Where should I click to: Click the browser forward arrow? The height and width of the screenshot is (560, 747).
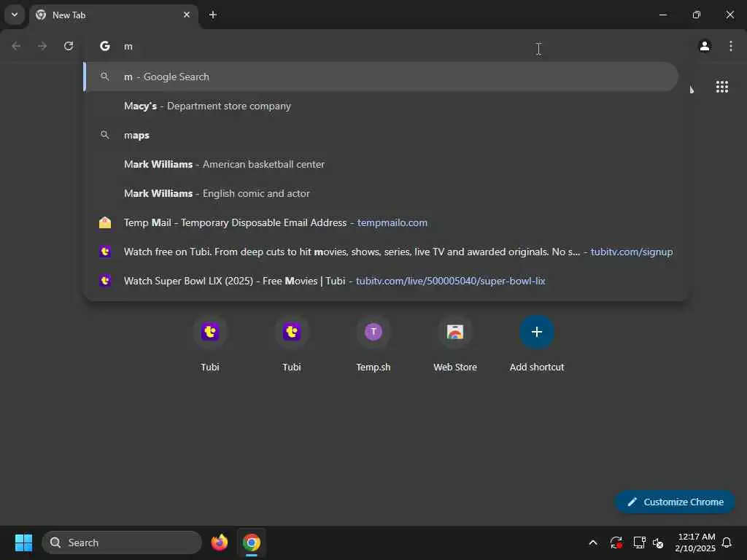(42, 46)
